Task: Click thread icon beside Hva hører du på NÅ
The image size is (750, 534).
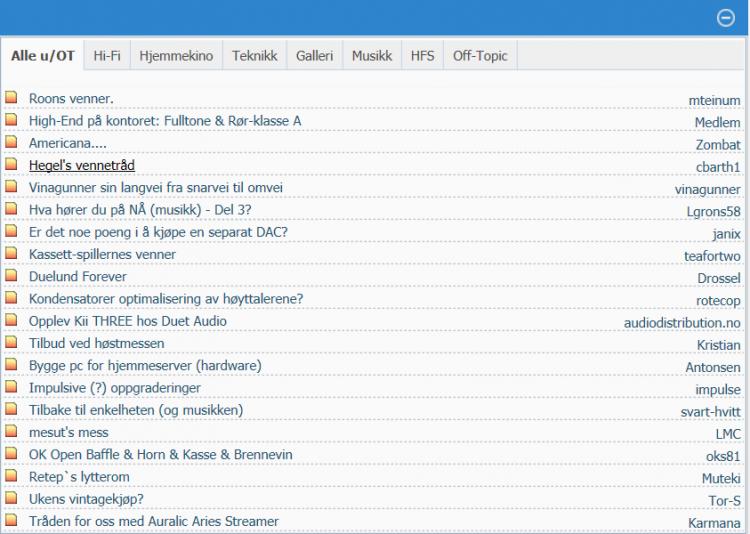Action: click(x=11, y=209)
